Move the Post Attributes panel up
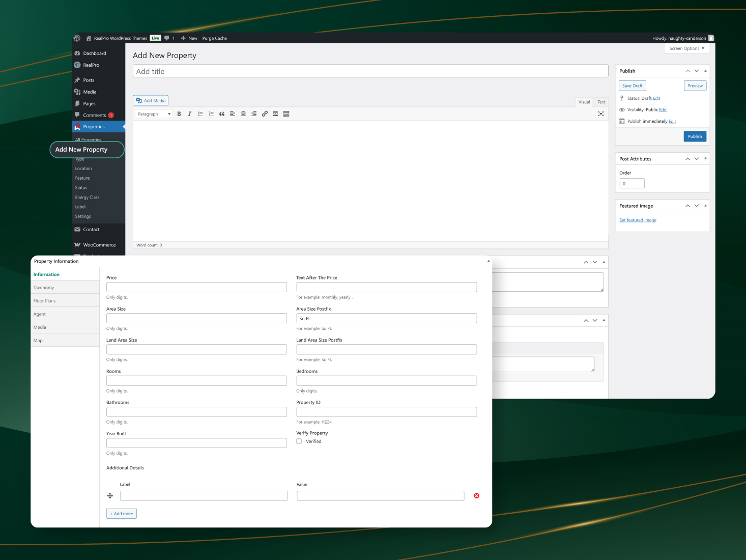This screenshot has height=560, width=746. (688, 159)
